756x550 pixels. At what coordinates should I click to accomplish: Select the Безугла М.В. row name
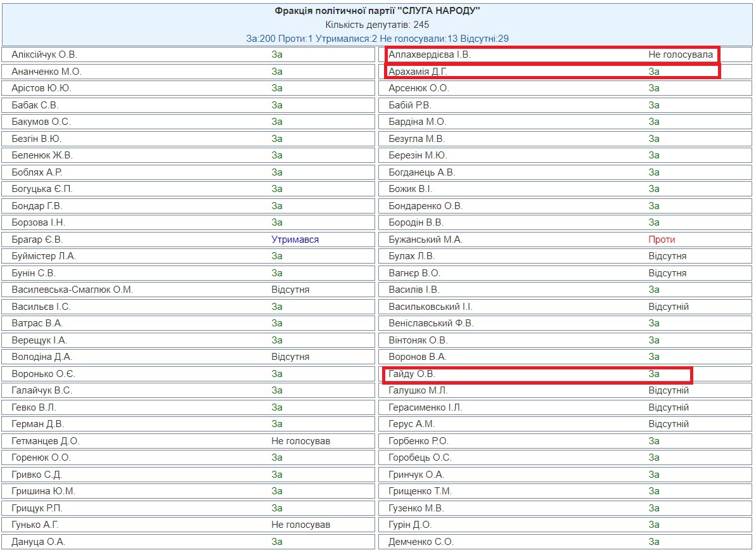416,139
